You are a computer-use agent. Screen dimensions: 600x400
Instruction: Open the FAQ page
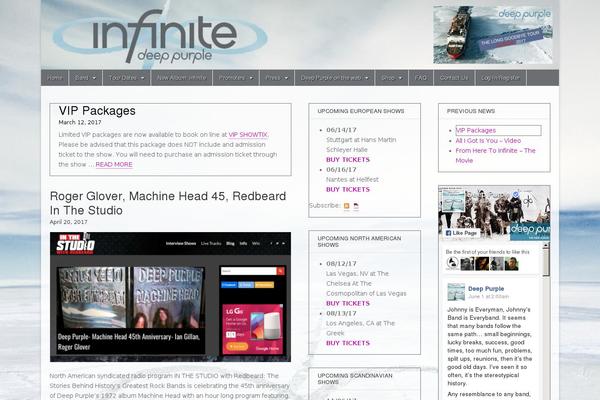[x=421, y=78]
